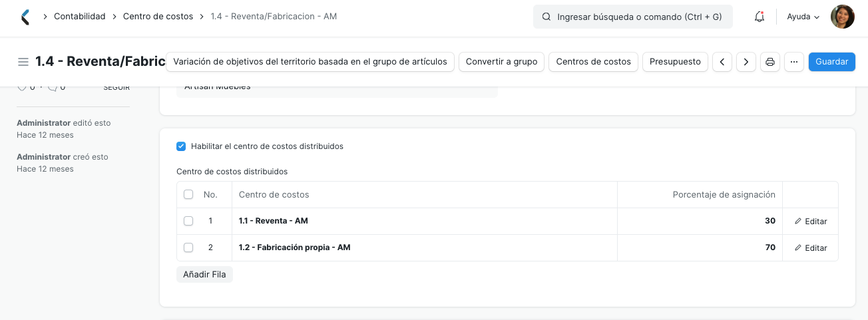Go to previous document arrow
This screenshot has height=320, width=868.
pyautogui.click(x=722, y=62)
